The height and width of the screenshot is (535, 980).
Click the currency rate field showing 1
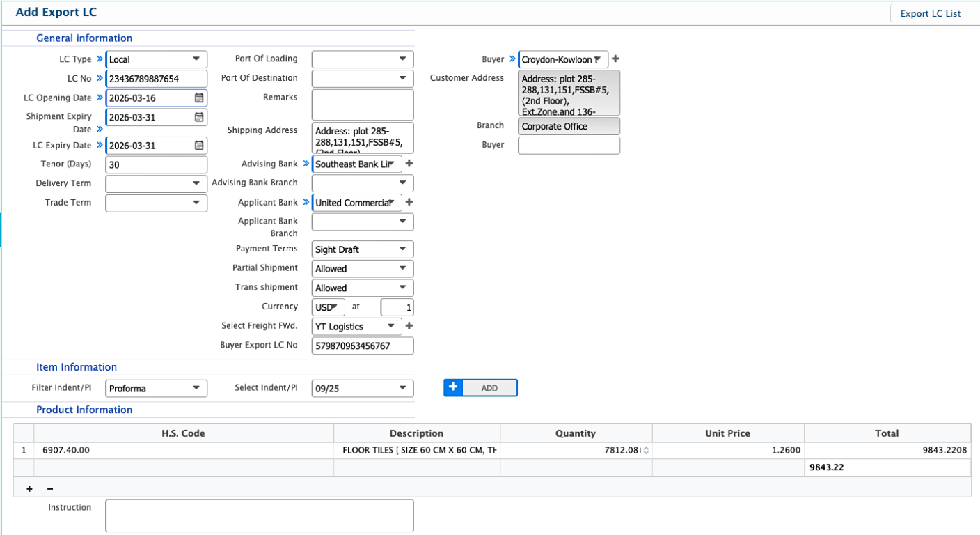click(397, 307)
